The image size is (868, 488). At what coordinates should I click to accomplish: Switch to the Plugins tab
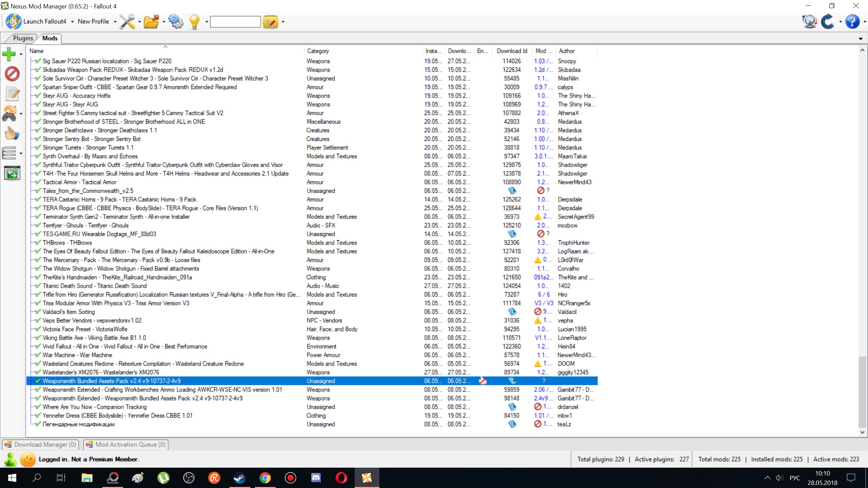pyautogui.click(x=23, y=38)
